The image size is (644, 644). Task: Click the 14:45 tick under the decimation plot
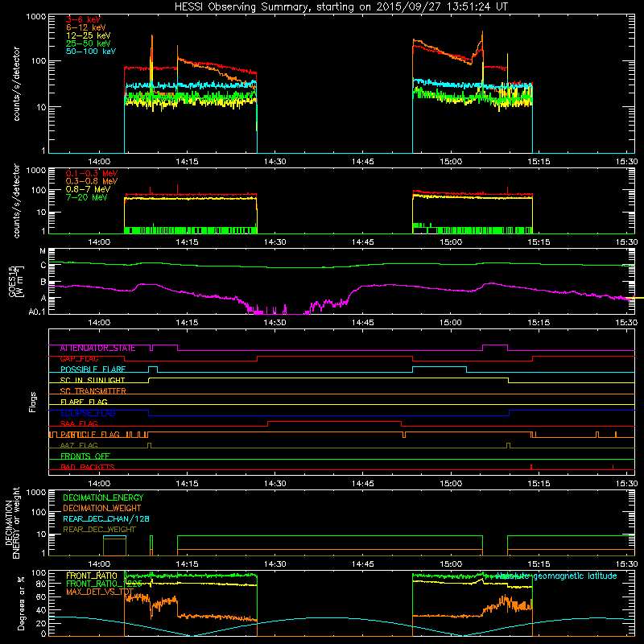tap(363, 564)
